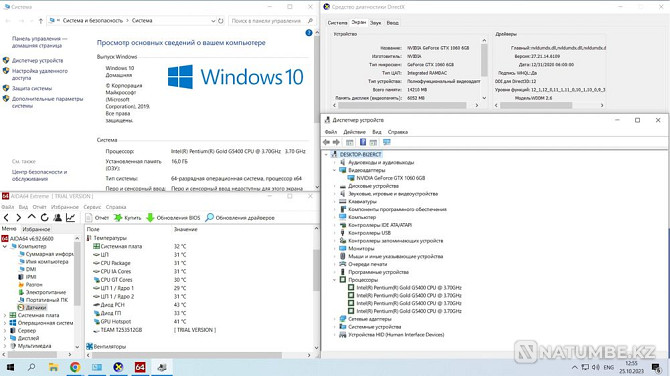
Task: Collapse Процессоры node in Device Manager
Action: point(335,280)
